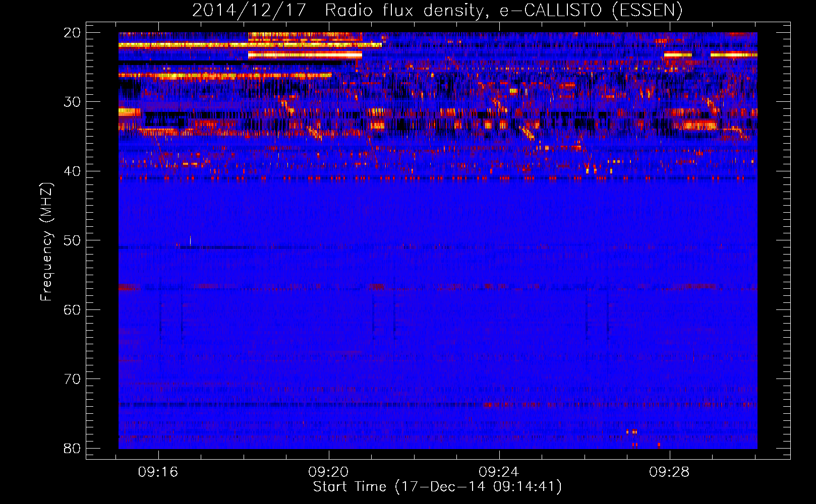The image size is (816, 504).
Task: Click the frequency tick label 20
Action: coord(72,33)
